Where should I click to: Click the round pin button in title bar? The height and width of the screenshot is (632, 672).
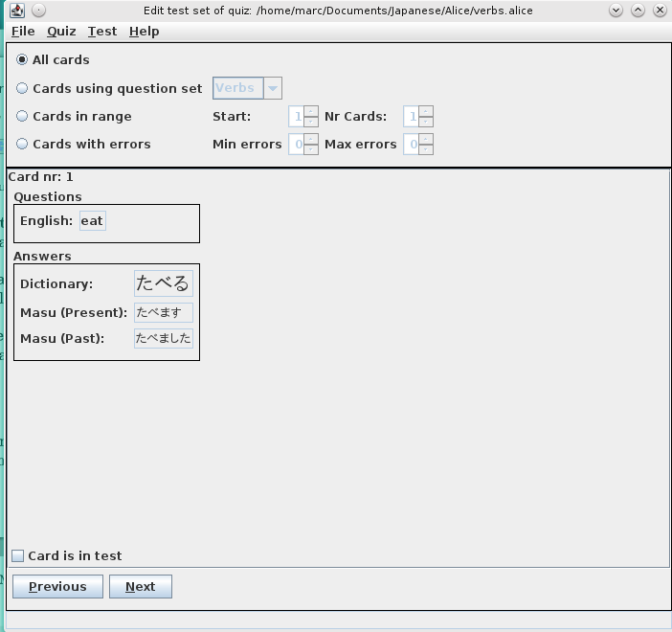tap(38, 10)
